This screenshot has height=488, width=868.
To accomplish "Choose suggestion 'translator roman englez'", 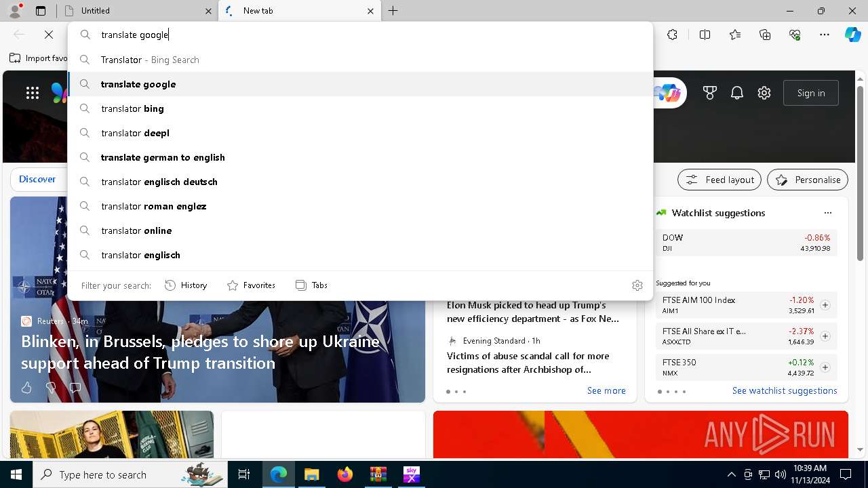I will tap(360, 206).
